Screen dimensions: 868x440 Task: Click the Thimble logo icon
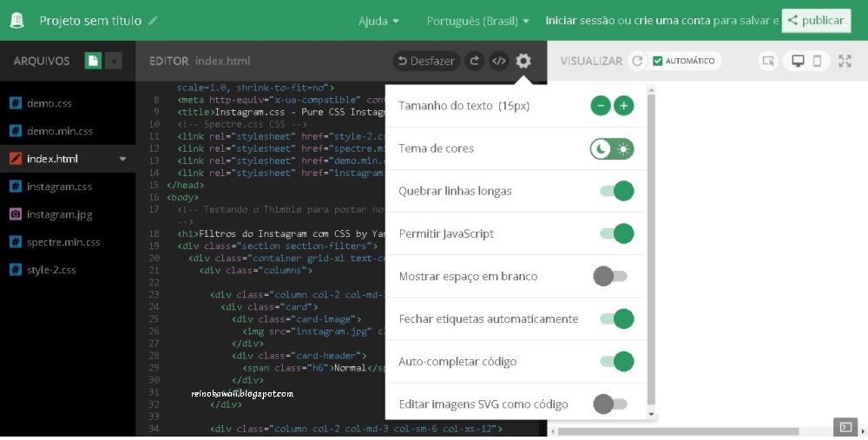(x=17, y=21)
